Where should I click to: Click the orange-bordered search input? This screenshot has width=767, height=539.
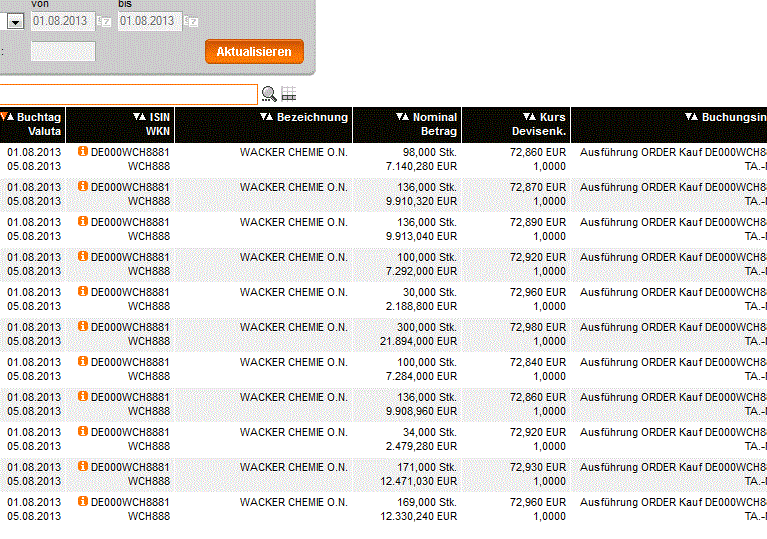tap(128, 94)
